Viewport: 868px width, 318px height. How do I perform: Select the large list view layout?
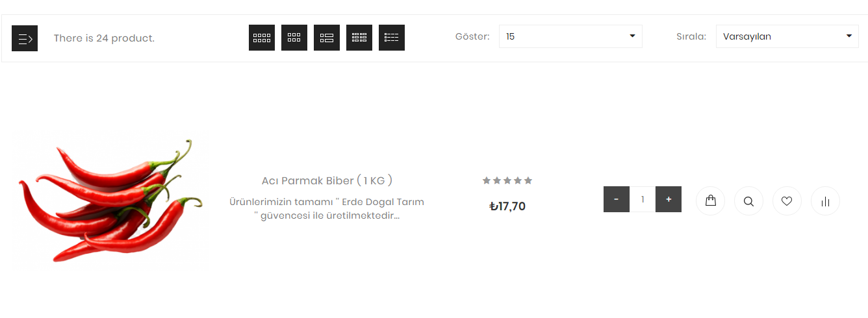click(327, 38)
